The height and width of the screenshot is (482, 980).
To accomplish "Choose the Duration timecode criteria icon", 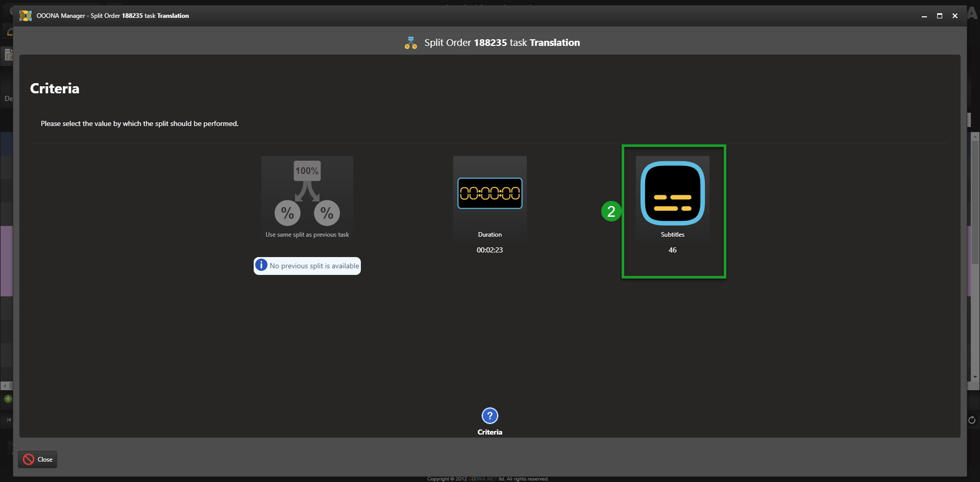I will click(489, 193).
